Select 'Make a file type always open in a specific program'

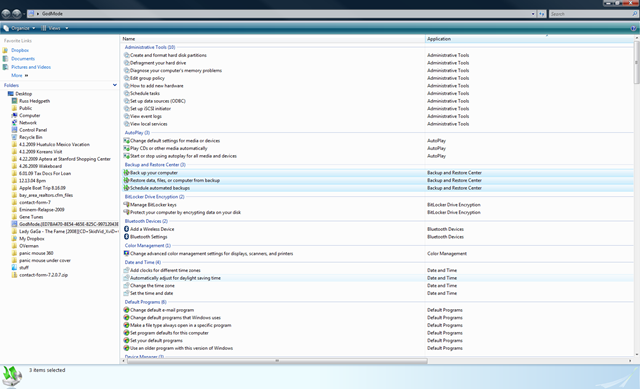tap(180, 325)
